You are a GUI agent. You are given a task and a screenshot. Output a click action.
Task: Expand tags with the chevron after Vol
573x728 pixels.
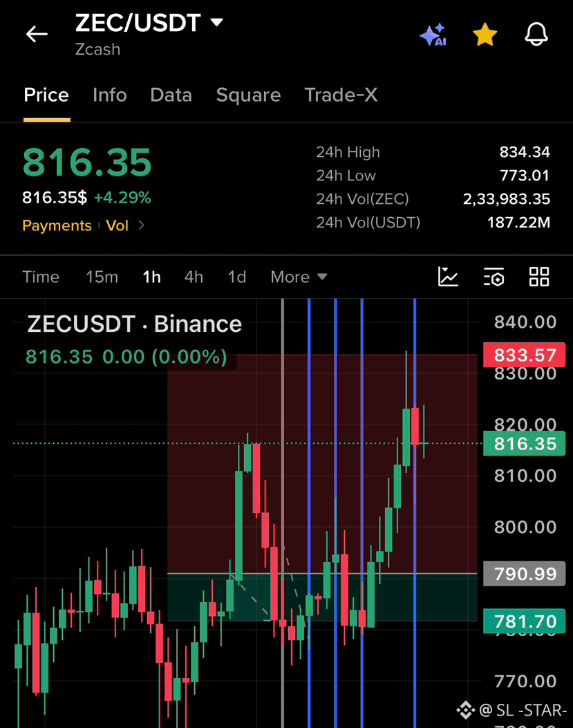click(x=141, y=225)
